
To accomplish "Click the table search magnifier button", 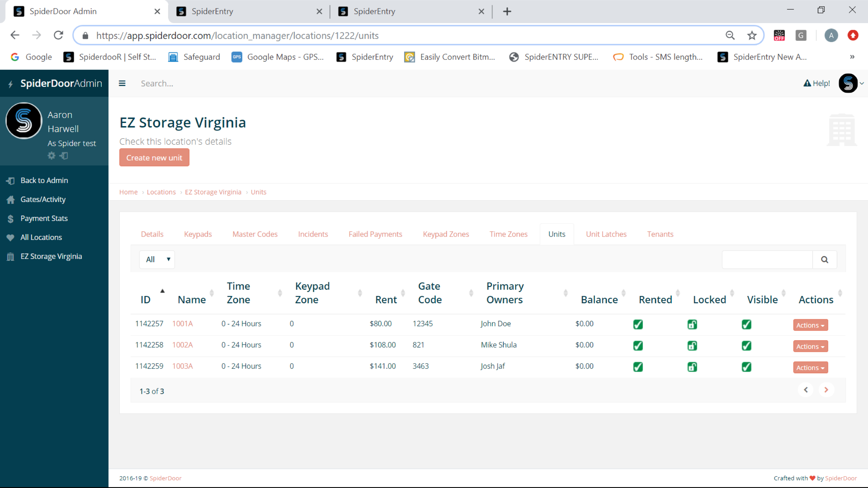I will [x=825, y=260].
